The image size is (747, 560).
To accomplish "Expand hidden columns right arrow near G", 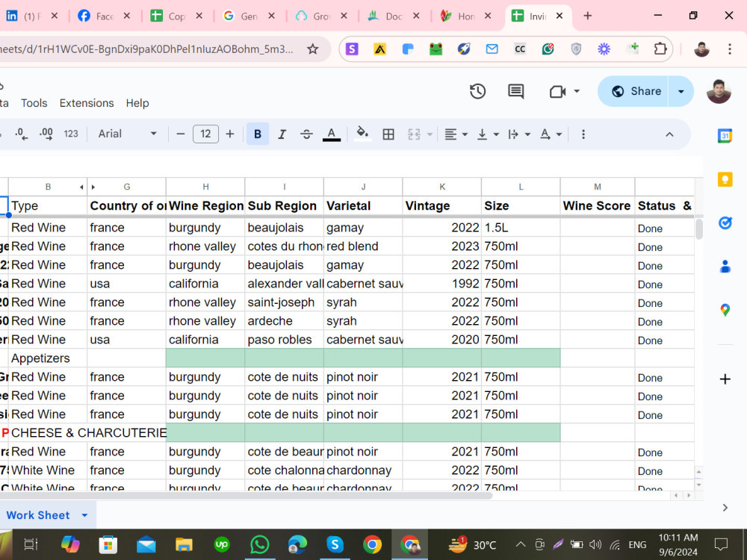I will click(93, 187).
